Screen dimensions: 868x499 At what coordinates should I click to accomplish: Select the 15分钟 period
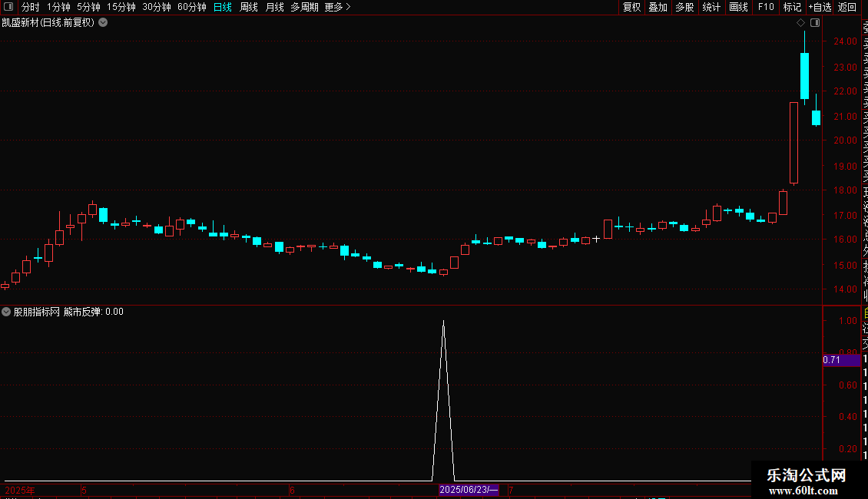point(121,7)
